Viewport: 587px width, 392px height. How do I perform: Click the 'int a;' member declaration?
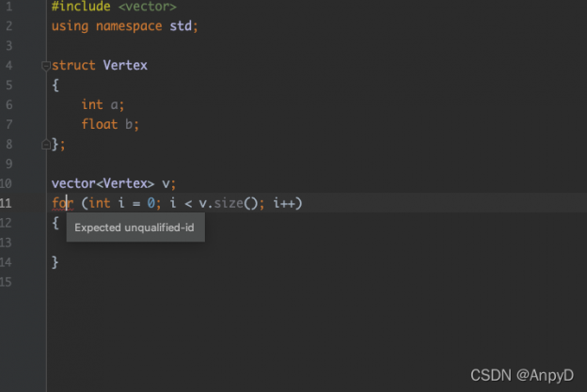[103, 104]
